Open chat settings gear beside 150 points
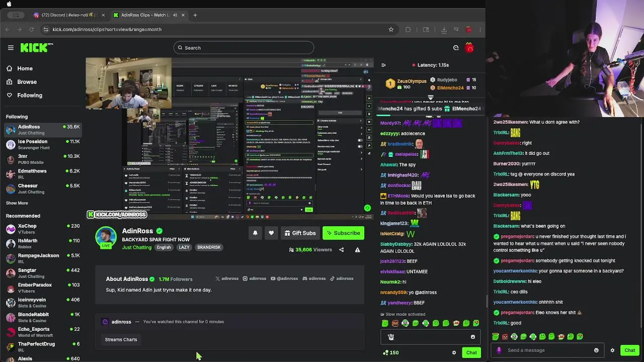The image size is (644, 362). (454, 352)
